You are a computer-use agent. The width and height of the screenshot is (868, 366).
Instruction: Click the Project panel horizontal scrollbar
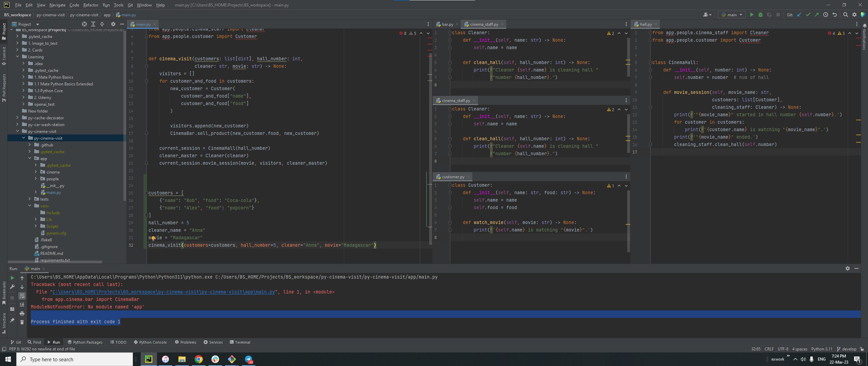click(55, 262)
